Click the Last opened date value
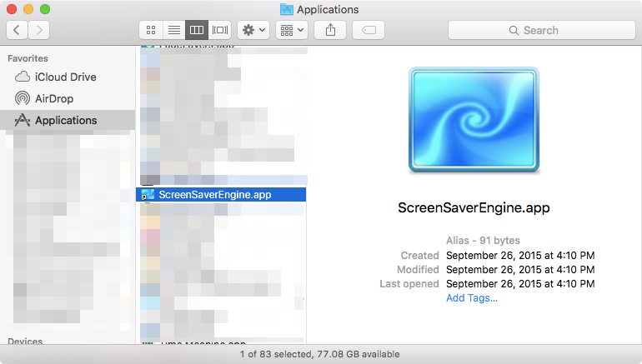 pos(520,284)
